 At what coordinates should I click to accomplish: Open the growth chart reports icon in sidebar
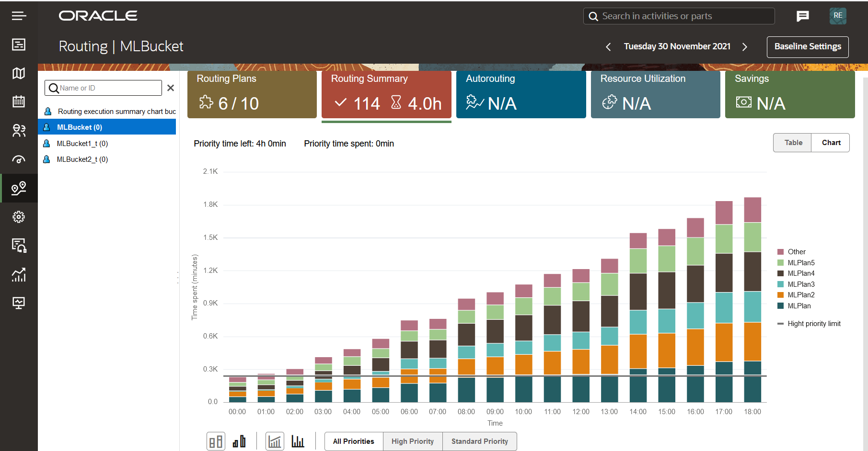click(19, 275)
